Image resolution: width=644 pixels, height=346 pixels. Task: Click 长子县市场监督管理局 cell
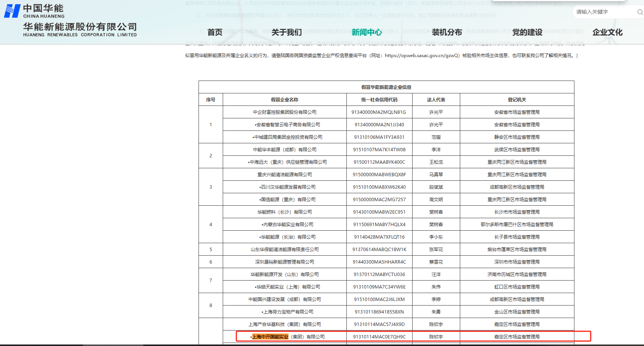click(x=517, y=237)
